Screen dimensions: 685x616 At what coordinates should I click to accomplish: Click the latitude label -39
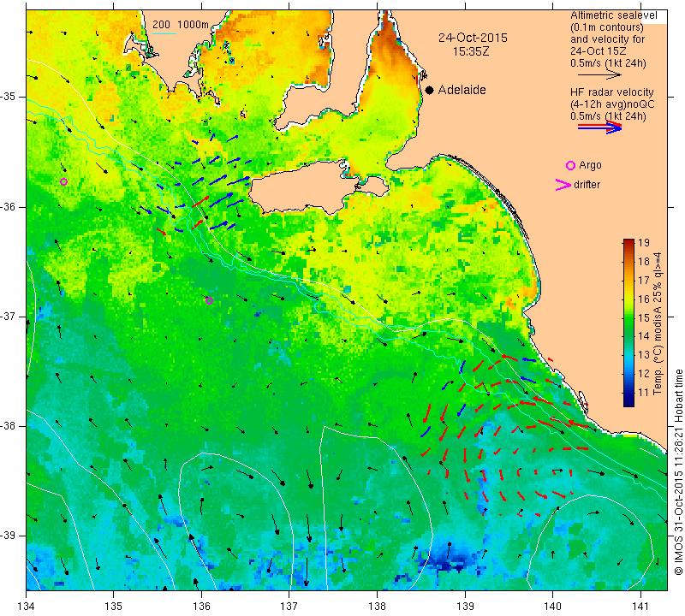coord(9,536)
